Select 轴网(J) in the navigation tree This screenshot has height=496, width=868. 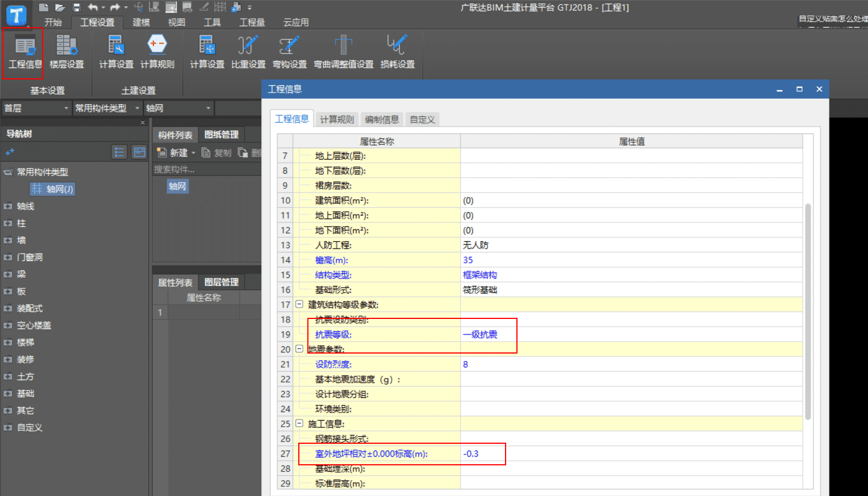click(x=52, y=189)
